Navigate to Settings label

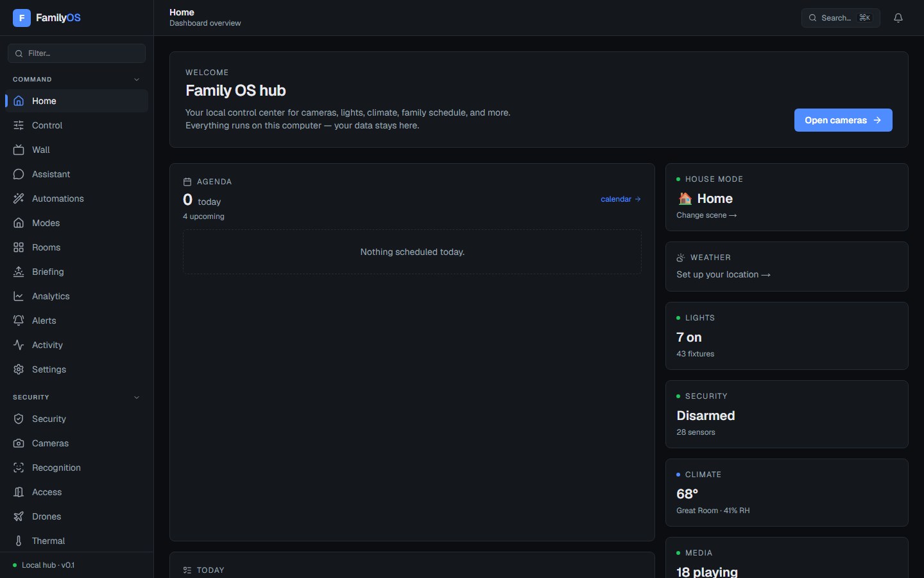(49, 369)
